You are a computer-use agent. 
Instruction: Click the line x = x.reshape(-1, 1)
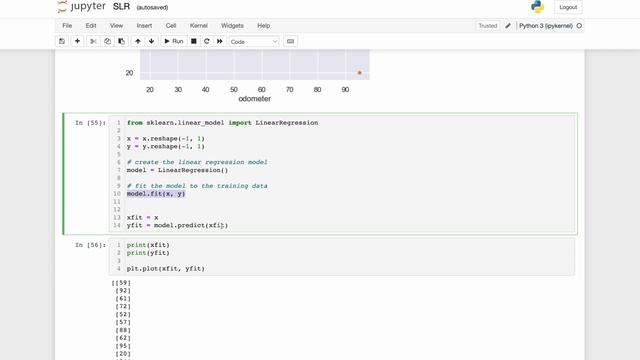[x=166, y=139]
